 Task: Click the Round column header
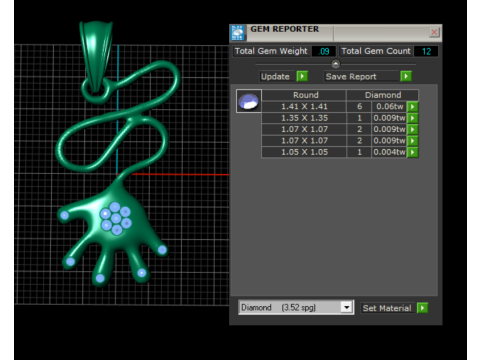[304, 95]
